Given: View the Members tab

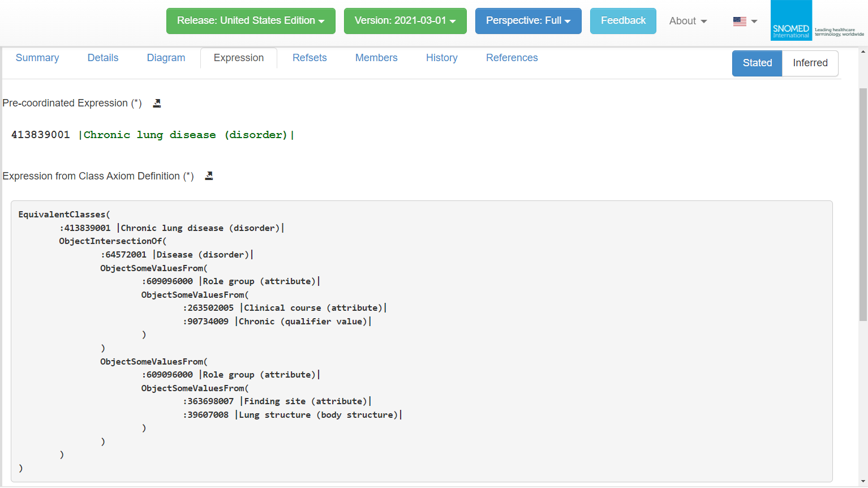Looking at the screenshot, I should [376, 58].
